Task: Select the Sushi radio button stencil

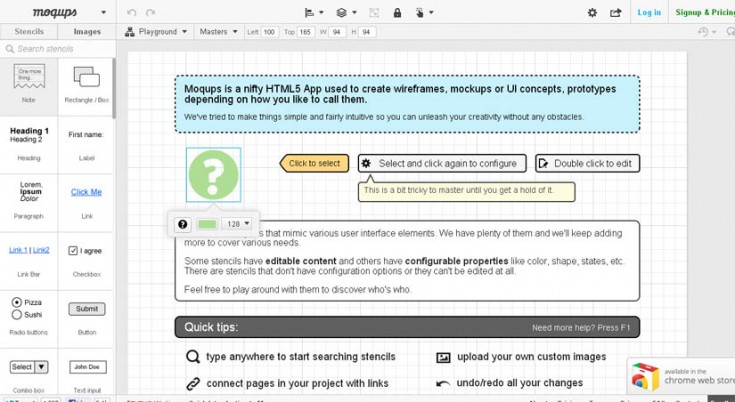Action: click(17, 314)
